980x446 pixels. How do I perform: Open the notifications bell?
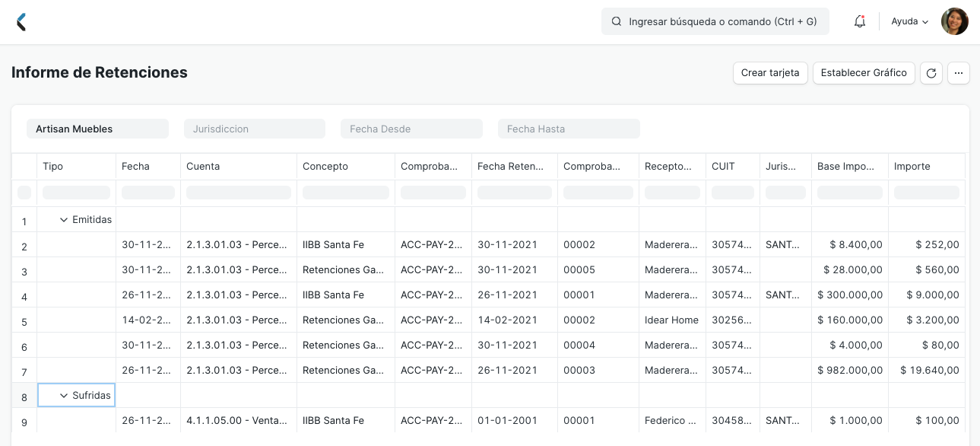click(x=859, y=21)
